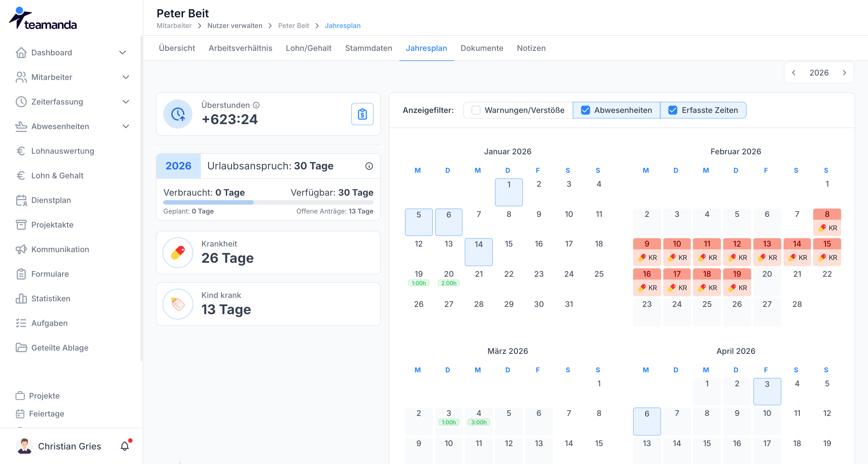This screenshot has width=868, height=464.
Task: Uncheck the Erfasste Zeiten filter checkbox
Action: (673, 110)
